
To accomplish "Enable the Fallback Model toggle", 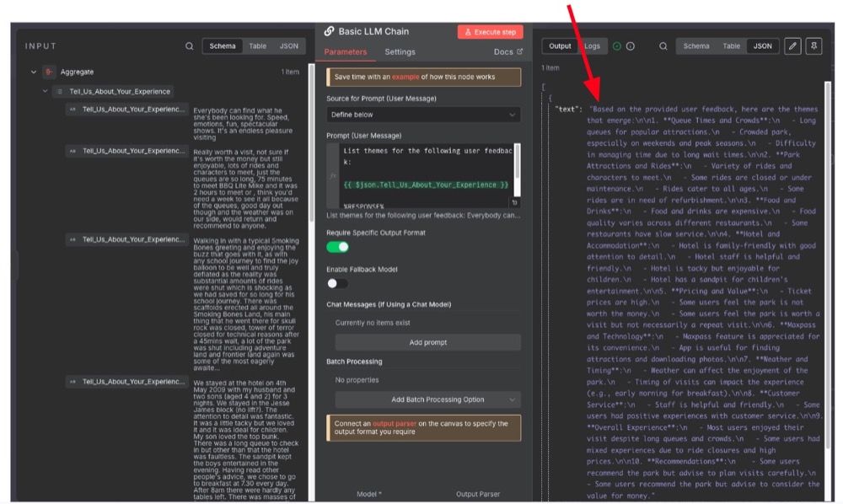I will (337, 284).
